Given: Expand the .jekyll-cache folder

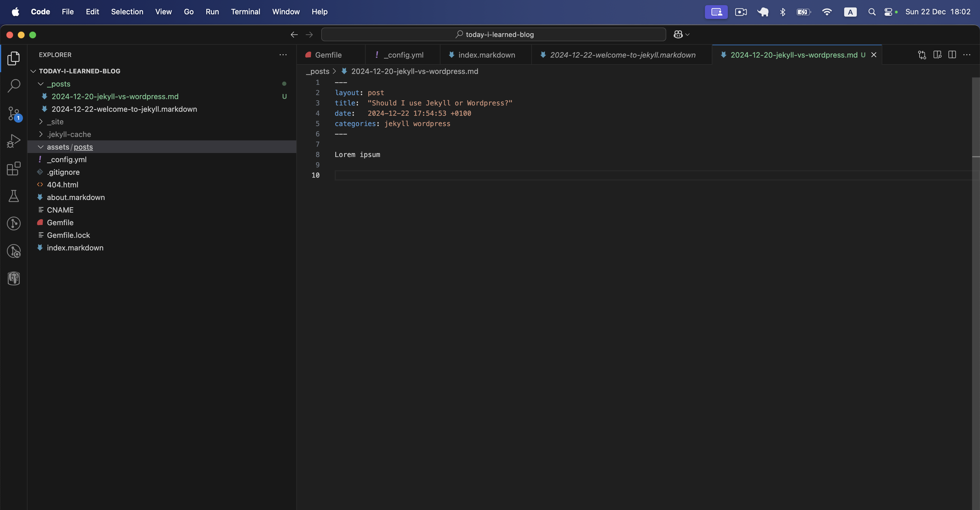Looking at the screenshot, I should [41, 134].
